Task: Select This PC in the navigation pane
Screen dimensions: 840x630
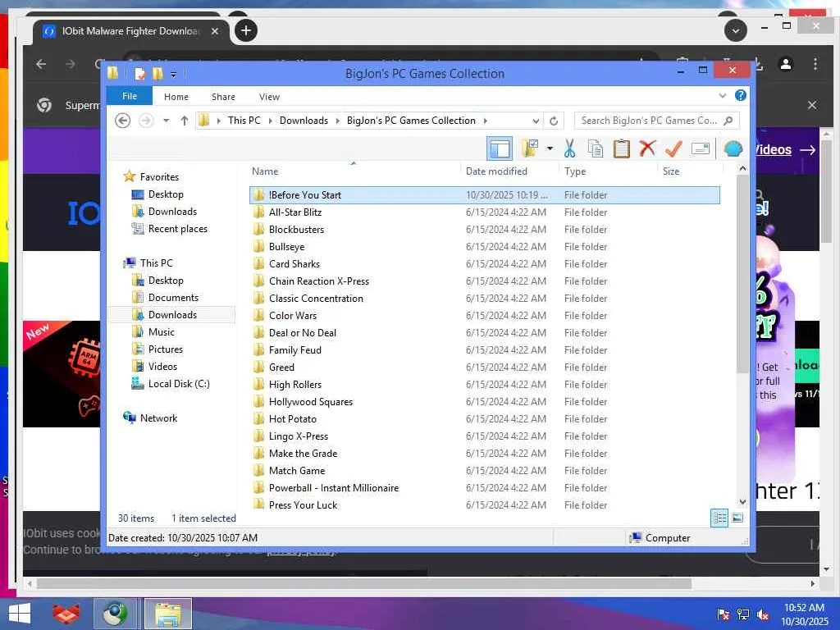Action: pos(157,263)
